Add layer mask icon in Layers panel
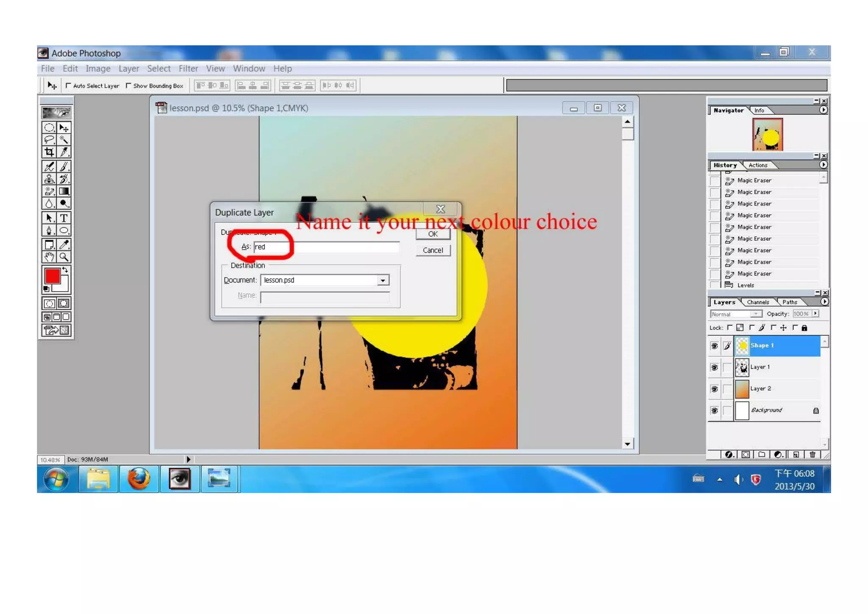The image size is (868, 614). [x=746, y=454]
